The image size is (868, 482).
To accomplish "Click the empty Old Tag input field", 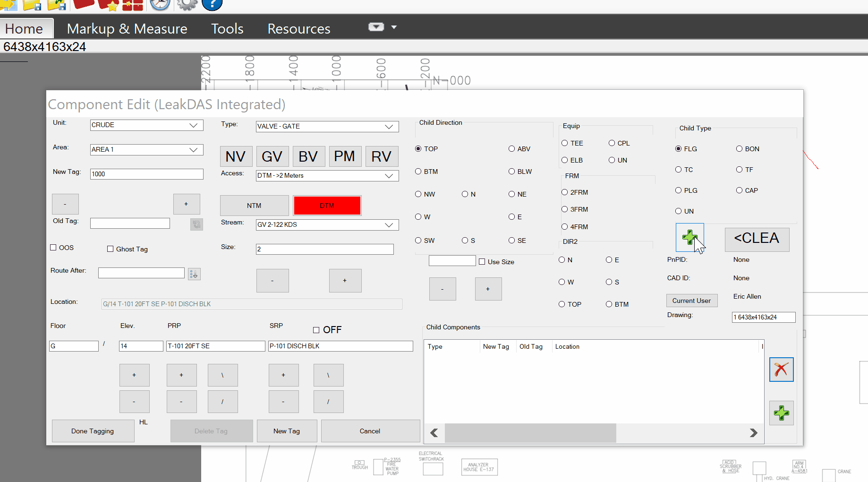I will [130, 224].
